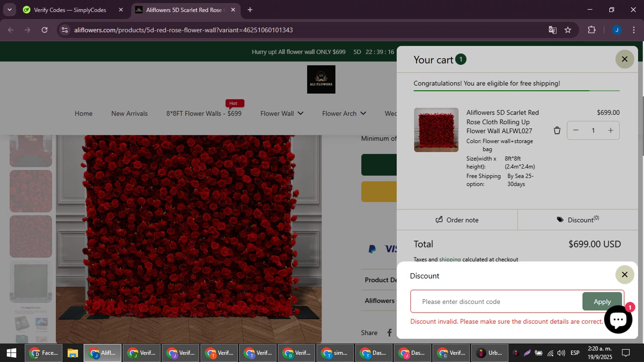The width and height of the screenshot is (644, 362).
Task: Click the free shipping congratulations message
Action: pyautogui.click(x=486, y=83)
